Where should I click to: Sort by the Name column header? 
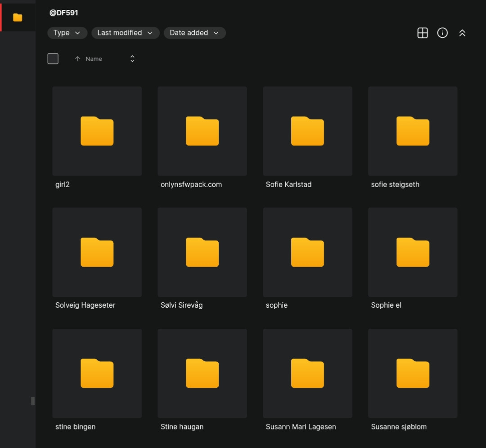pyautogui.click(x=94, y=59)
